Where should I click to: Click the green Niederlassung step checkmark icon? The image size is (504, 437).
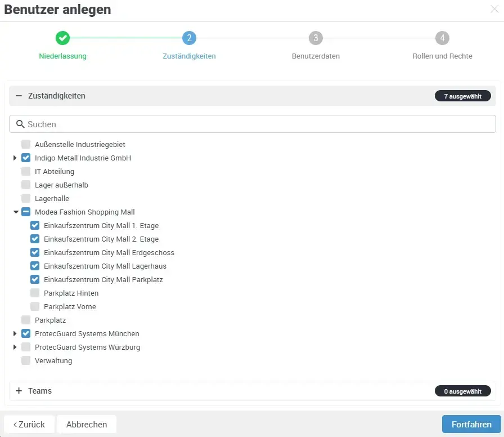tap(62, 38)
